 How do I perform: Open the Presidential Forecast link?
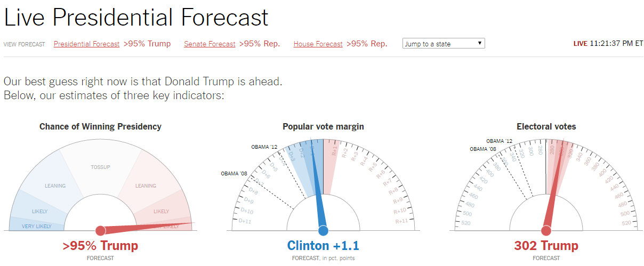pyautogui.click(x=86, y=44)
